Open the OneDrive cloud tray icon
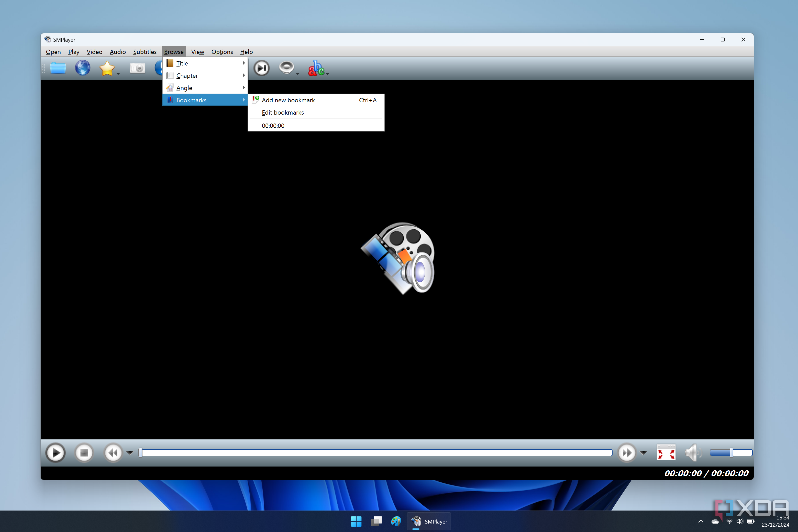The image size is (798, 532). tap(715, 522)
